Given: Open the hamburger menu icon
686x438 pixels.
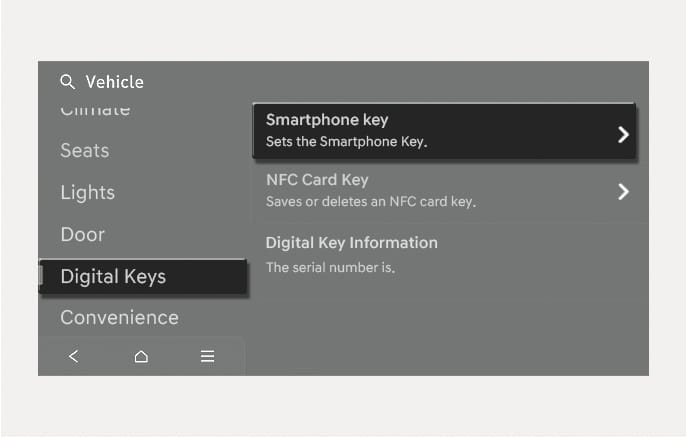Looking at the screenshot, I should pos(208,356).
